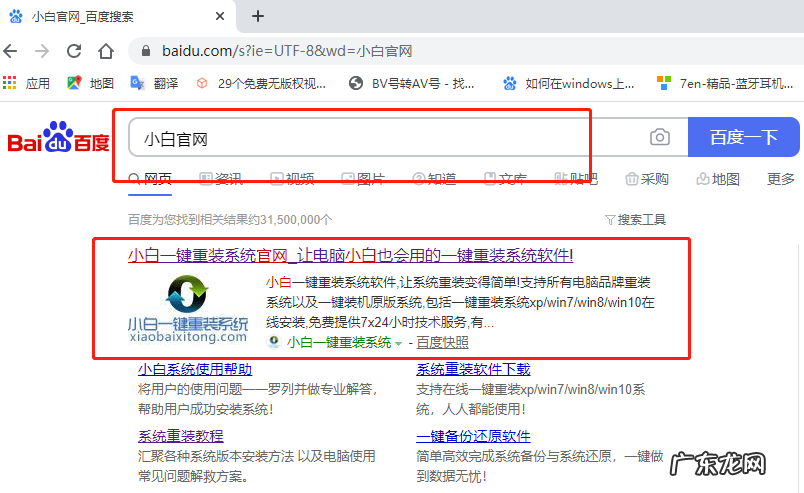Reload the page with the refresh icon
Image resolution: width=804 pixels, height=493 pixels.
pyautogui.click(x=74, y=51)
